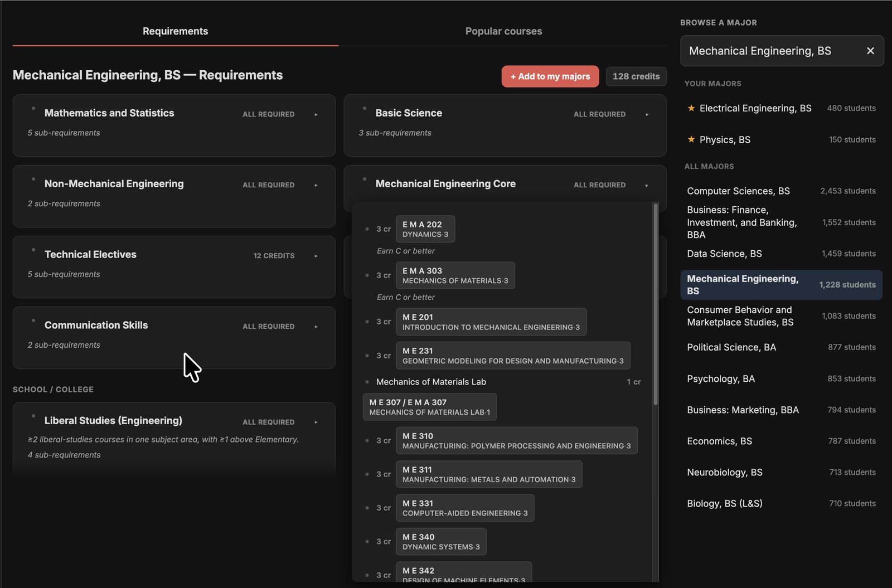The image size is (892, 588).
Task: Click the course list scrollbar thumb
Action: (x=656, y=304)
